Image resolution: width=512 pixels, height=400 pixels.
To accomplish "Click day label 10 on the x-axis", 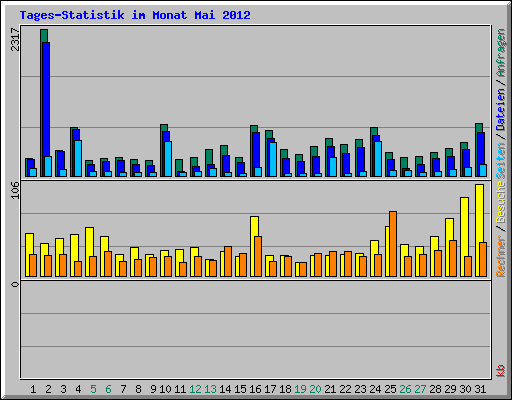I will pyautogui.click(x=165, y=389).
